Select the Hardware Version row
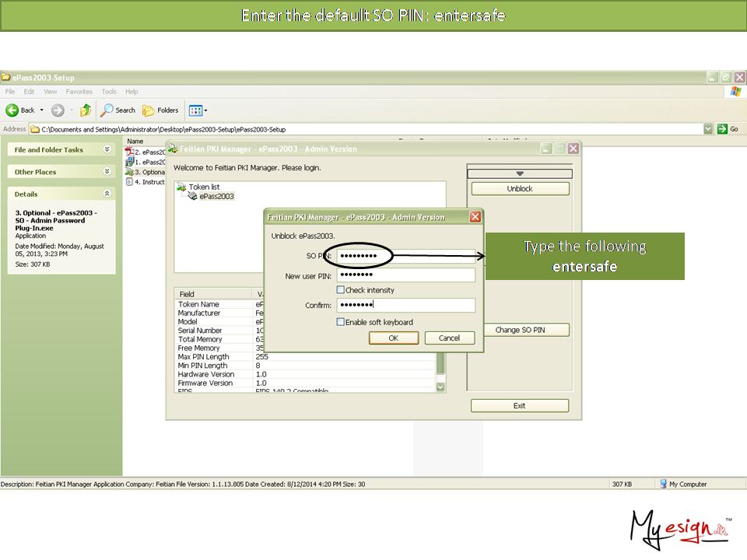This screenshot has width=747, height=560. (x=305, y=374)
